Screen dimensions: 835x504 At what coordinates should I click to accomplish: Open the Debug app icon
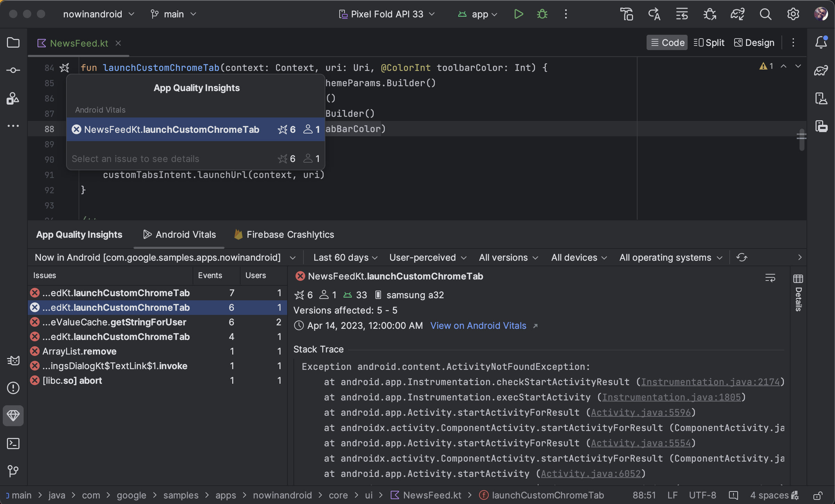(x=542, y=13)
